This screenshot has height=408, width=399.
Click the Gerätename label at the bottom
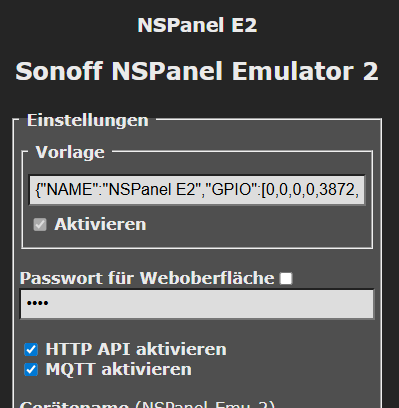74,404
